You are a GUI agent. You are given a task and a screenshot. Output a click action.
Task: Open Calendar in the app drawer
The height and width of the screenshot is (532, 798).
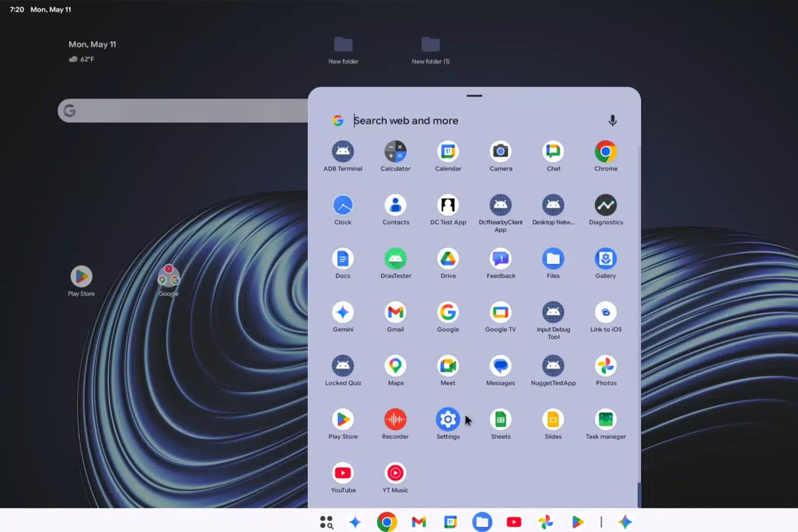tap(448, 152)
